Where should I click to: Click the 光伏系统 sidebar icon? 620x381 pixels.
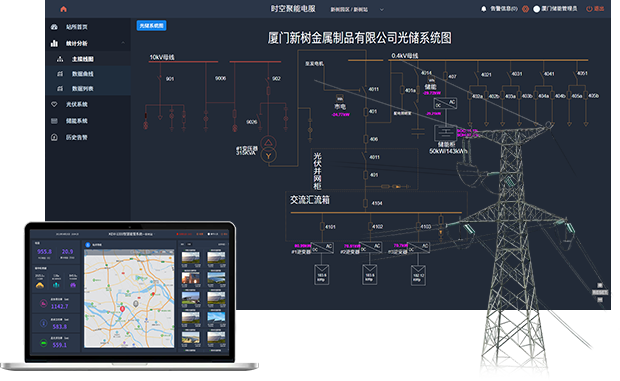[55, 104]
